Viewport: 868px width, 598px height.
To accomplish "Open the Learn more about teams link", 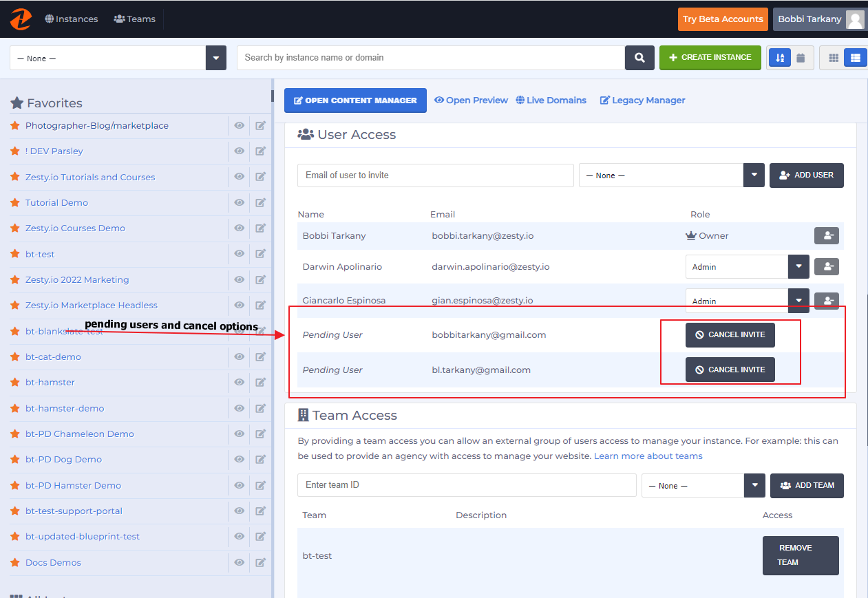I will [x=648, y=456].
